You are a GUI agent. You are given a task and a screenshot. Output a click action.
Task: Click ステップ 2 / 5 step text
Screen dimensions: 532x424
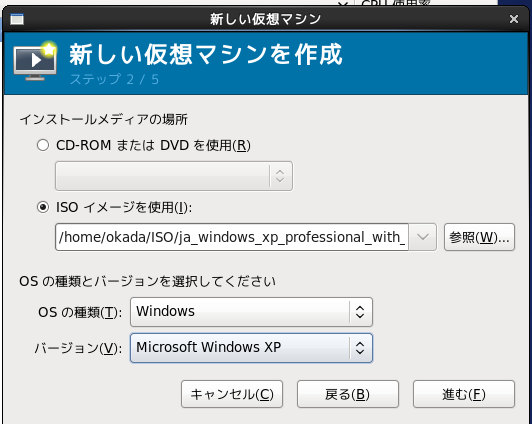[x=114, y=79]
